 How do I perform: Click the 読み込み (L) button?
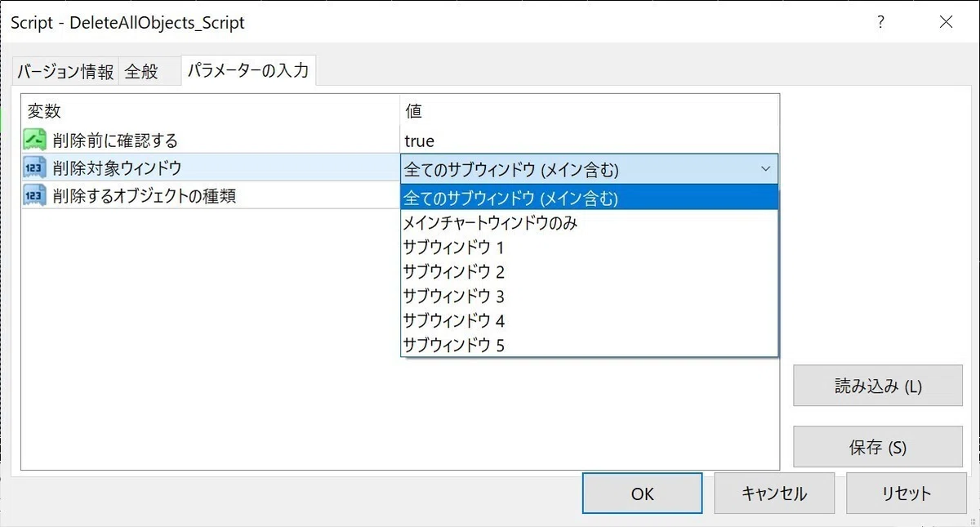tap(878, 386)
